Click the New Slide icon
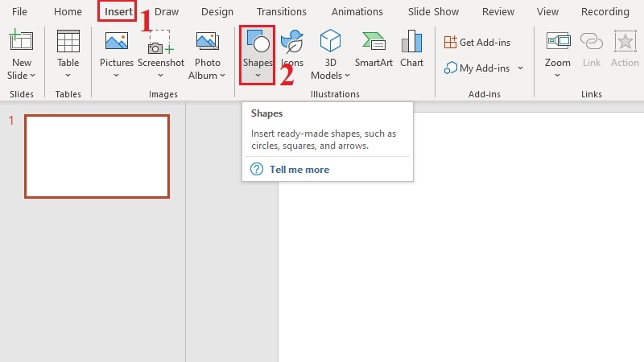The height and width of the screenshot is (362, 644). coord(21,39)
